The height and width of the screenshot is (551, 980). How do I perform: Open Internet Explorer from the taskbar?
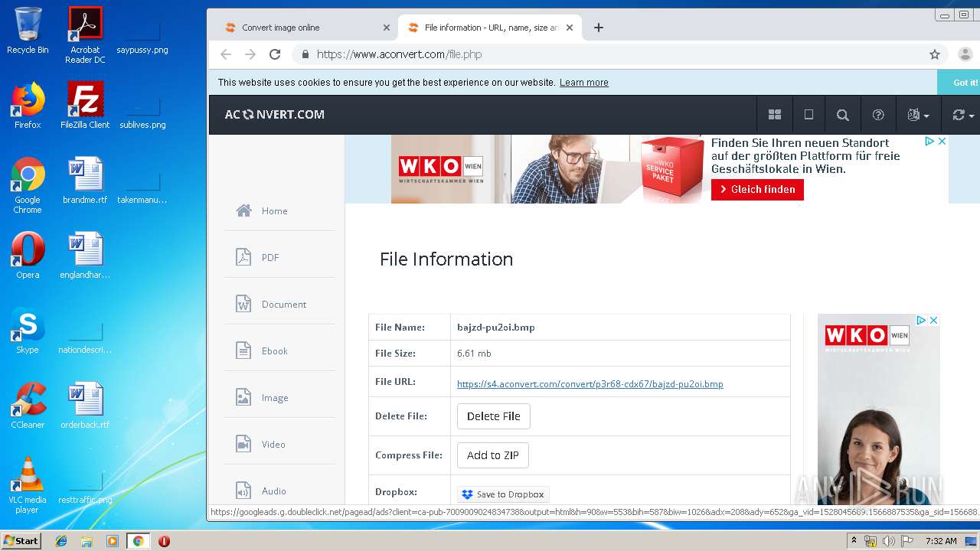61,541
